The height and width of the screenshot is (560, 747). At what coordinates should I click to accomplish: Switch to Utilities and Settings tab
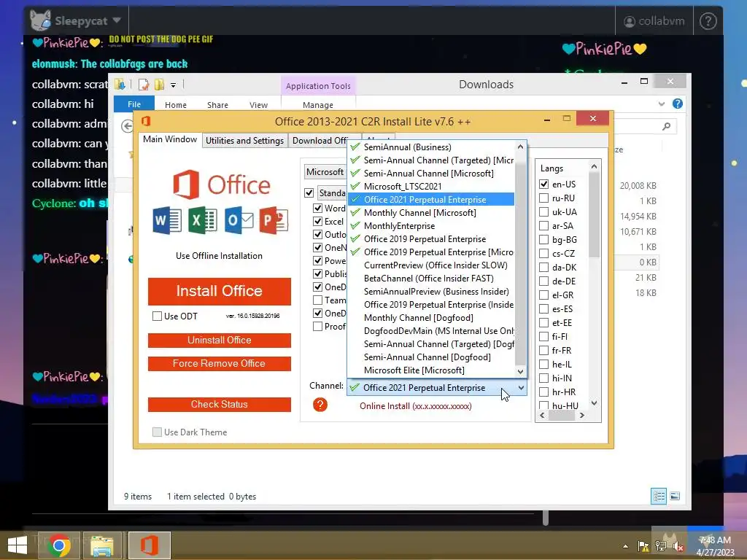point(245,141)
